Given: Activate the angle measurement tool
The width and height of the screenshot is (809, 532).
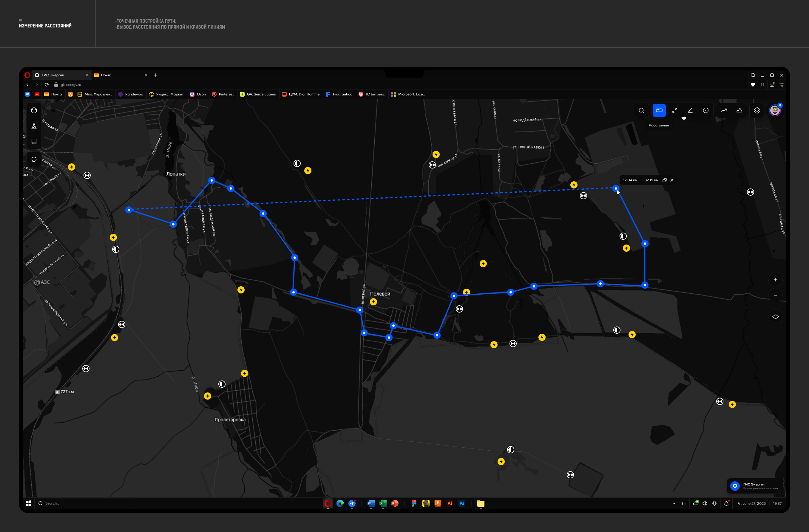Looking at the screenshot, I should (x=690, y=110).
